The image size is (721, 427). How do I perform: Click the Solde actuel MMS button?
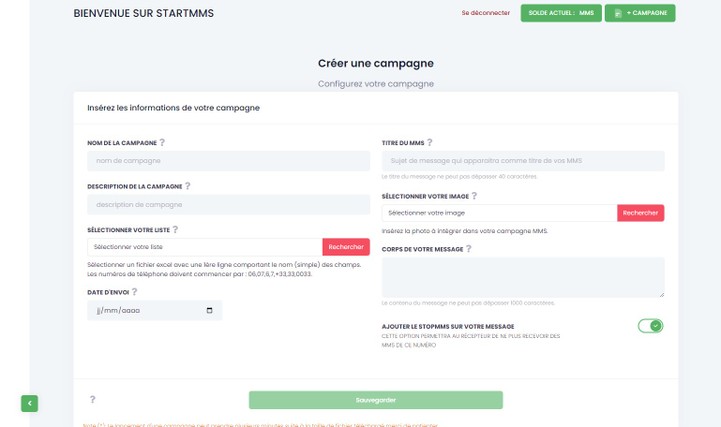(x=560, y=13)
